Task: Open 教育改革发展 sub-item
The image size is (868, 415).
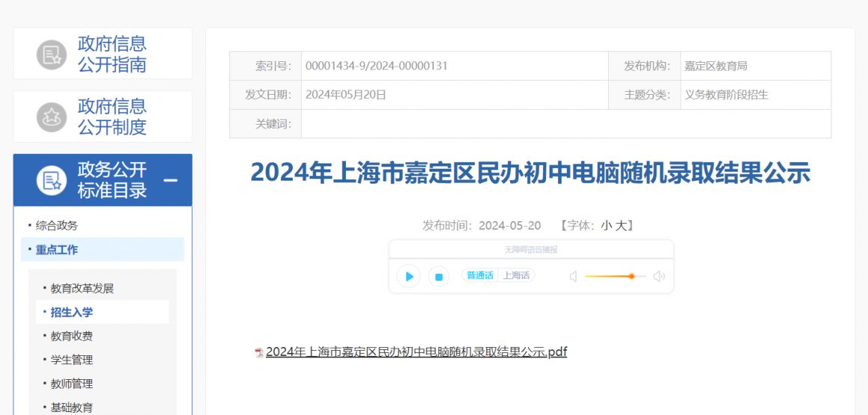Action: click(82, 288)
